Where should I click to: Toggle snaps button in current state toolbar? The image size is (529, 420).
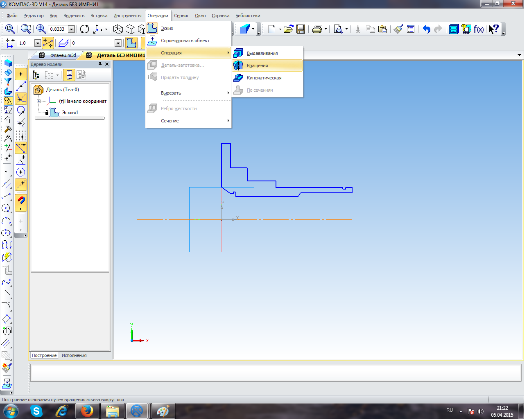tap(48, 43)
